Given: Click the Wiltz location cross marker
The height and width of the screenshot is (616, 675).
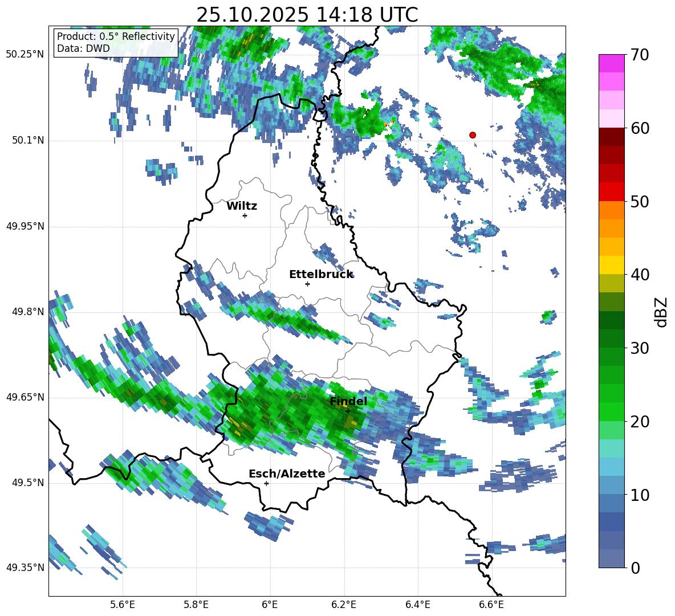Looking at the screenshot, I should [245, 215].
